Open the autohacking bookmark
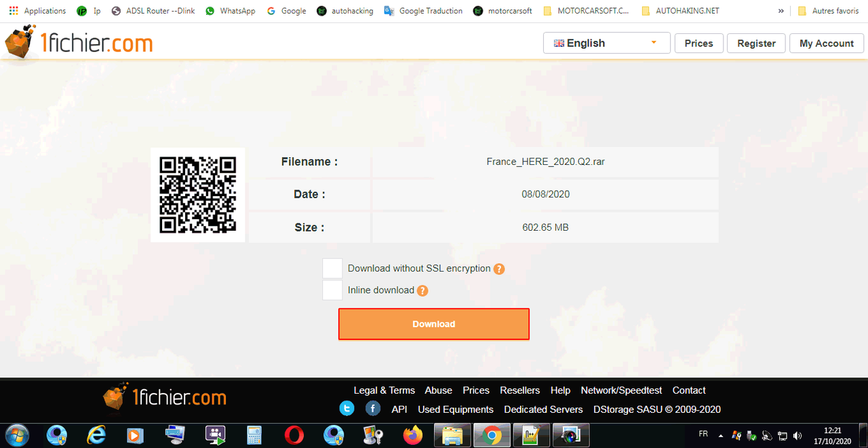The image size is (868, 448). (x=344, y=11)
